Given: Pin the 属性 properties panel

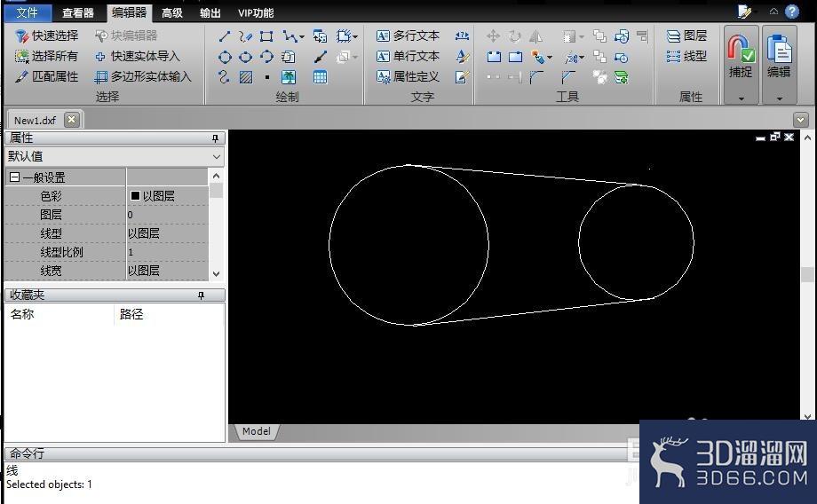Looking at the screenshot, I should (215, 138).
